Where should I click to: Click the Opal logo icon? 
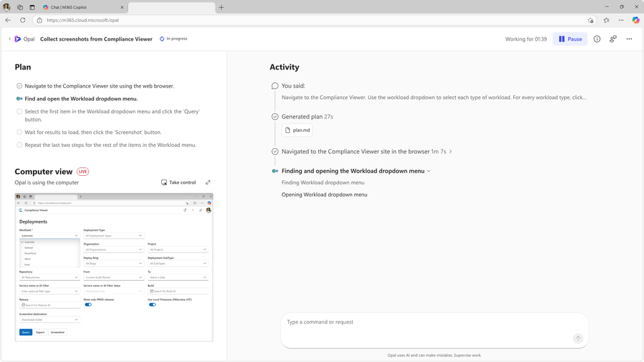tap(17, 39)
